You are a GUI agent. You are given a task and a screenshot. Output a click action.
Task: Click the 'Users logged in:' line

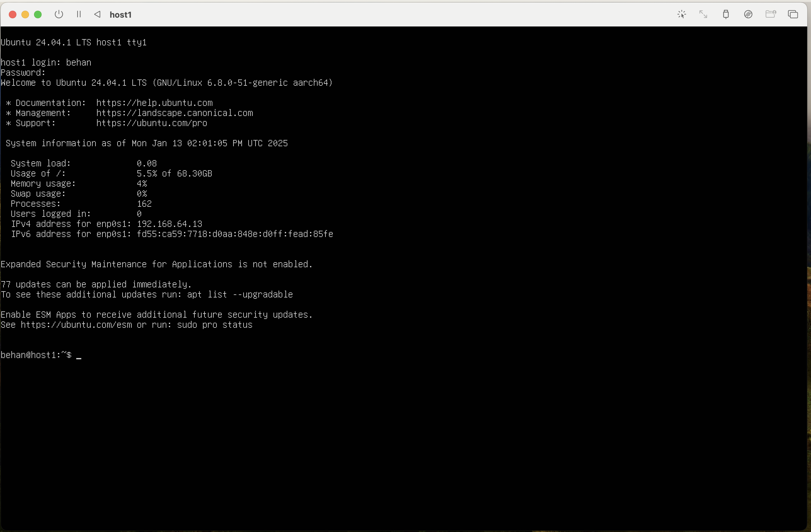pos(76,214)
